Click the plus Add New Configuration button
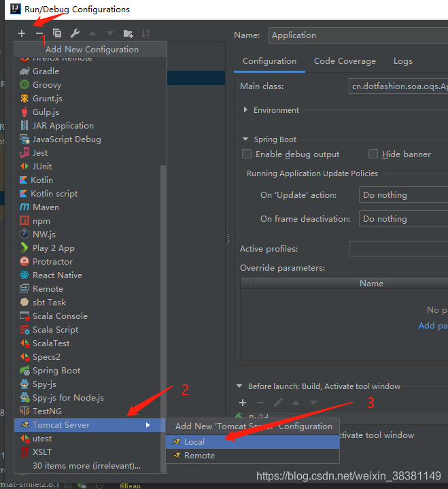Image resolution: width=448 pixels, height=489 pixels. 22,33
